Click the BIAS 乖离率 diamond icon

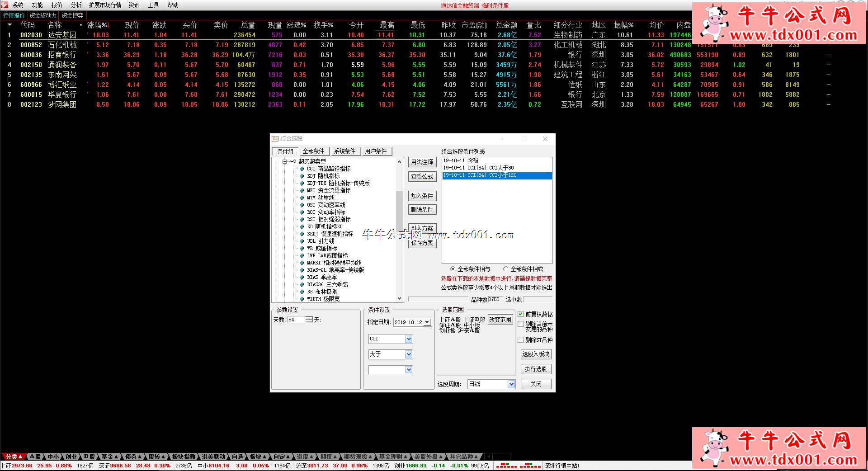(x=302, y=277)
